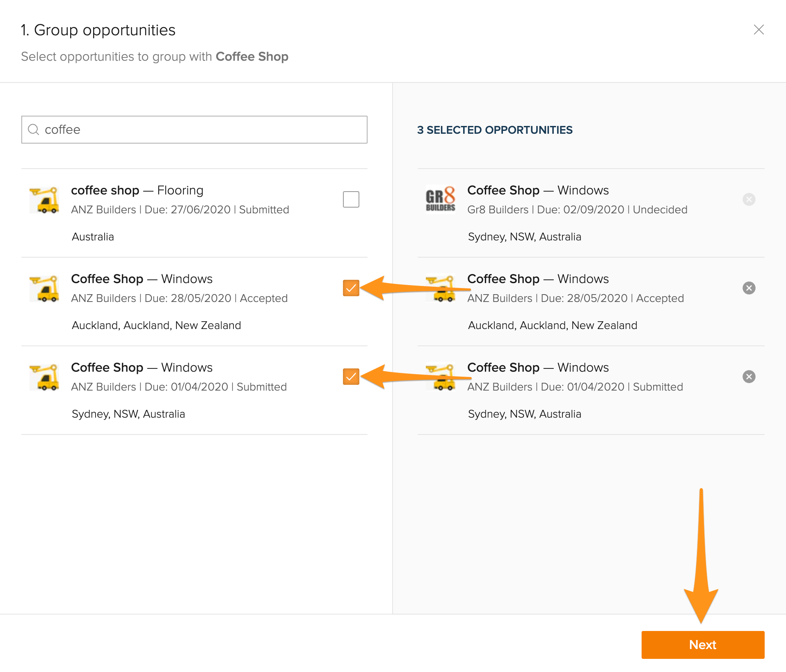Click the search magnifier icon
Viewport: 786px width, 672px height.
tap(33, 130)
